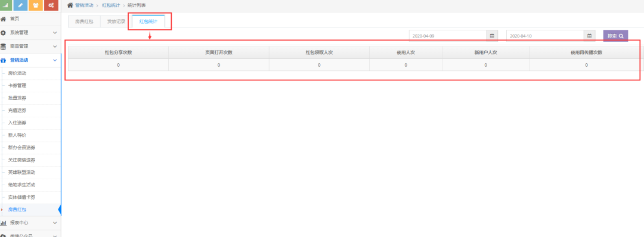
Task: Click the 红包分享次数 column header
Action: tap(118, 52)
